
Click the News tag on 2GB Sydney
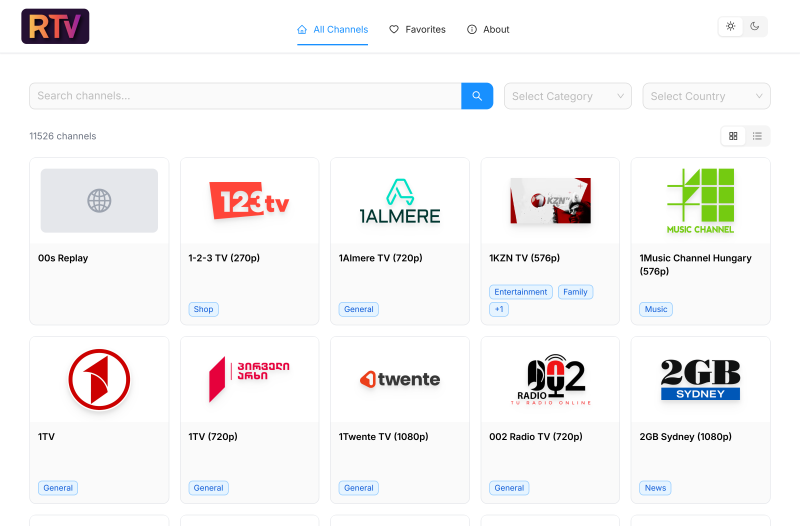click(x=655, y=488)
